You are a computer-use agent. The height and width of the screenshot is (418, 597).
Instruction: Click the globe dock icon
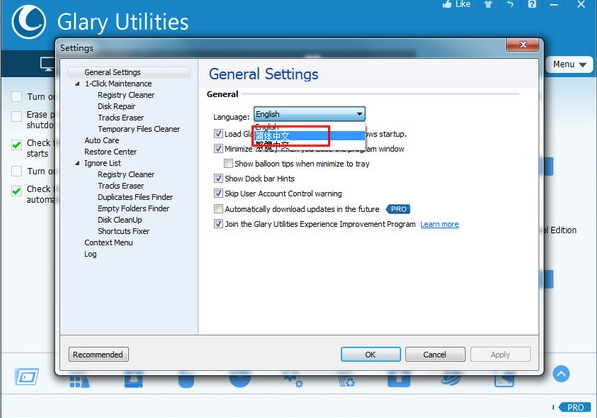click(451, 380)
